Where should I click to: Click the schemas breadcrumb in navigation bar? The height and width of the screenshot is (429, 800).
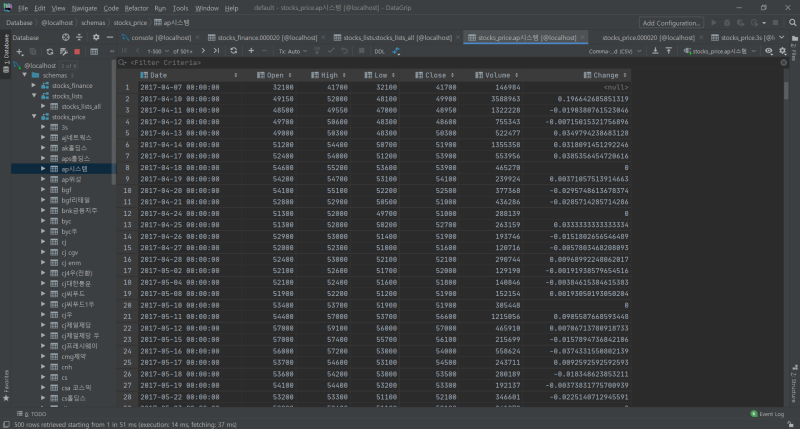pos(93,23)
